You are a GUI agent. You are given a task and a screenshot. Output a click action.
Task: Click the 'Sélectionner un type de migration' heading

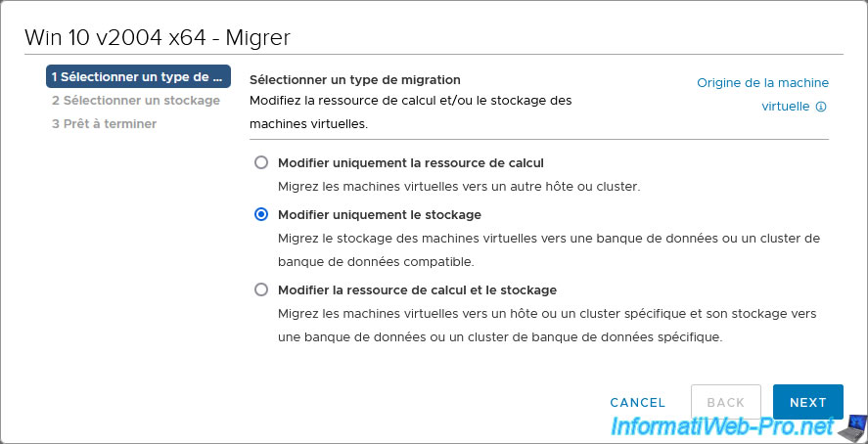pyautogui.click(x=354, y=79)
